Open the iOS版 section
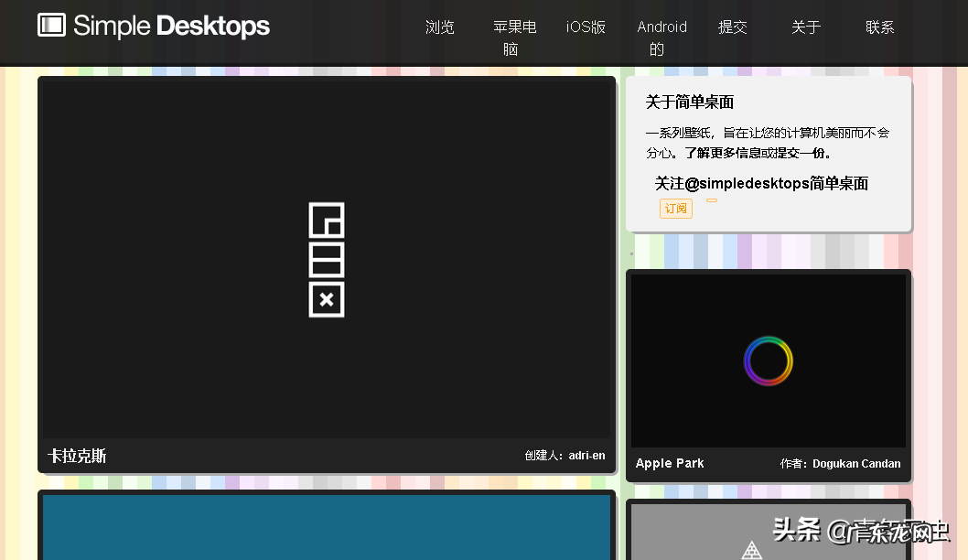The height and width of the screenshot is (560, 968). coord(586,27)
